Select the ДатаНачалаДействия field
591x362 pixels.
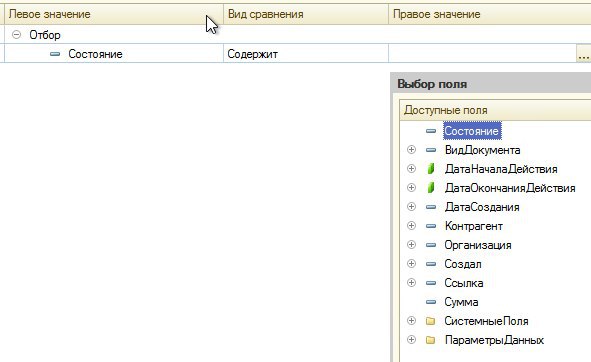(501, 169)
